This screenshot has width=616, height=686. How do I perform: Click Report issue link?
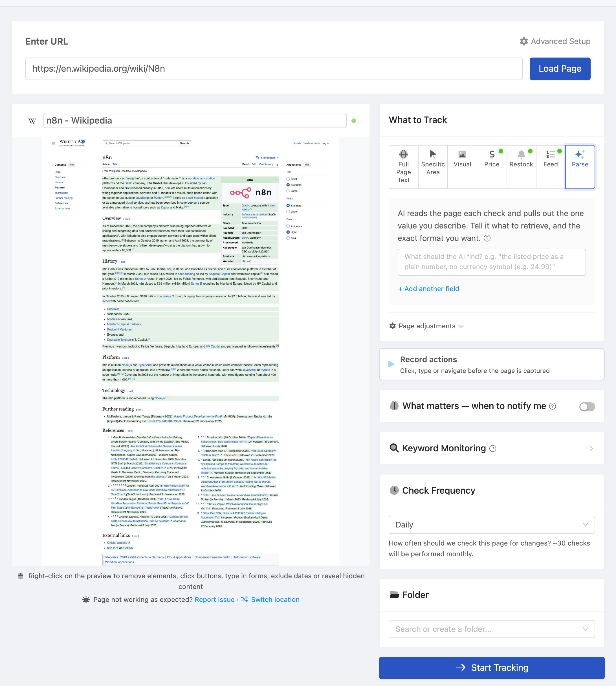click(x=215, y=599)
